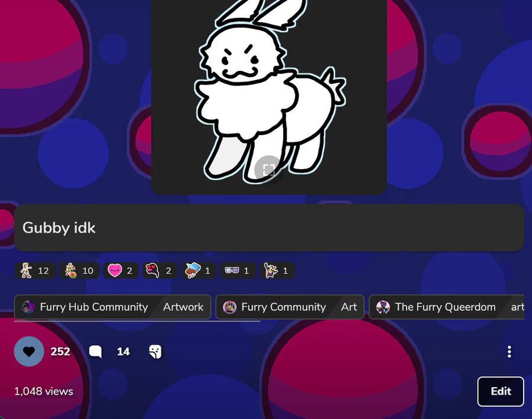Select the Art channel of Furry Community
Image resolution: width=532 pixels, height=419 pixels.
[349, 307]
